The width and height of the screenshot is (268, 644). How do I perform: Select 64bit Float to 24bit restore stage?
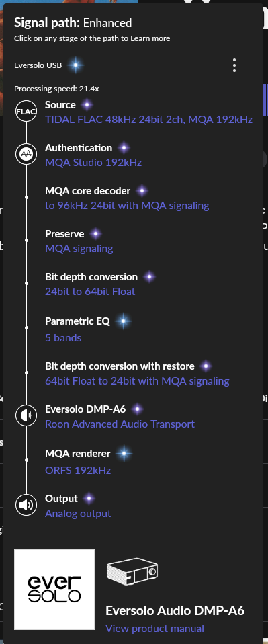pyautogui.click(x=137, y=381)
